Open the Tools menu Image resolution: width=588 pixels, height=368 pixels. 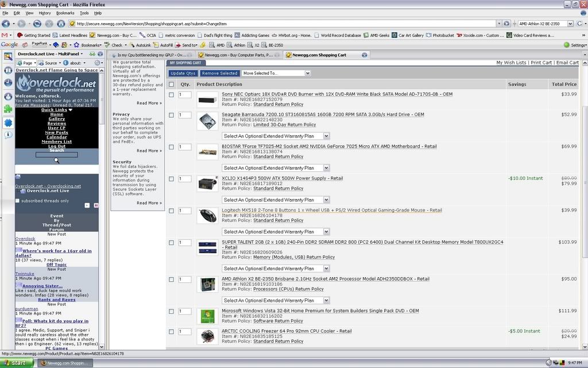point(84,13)
